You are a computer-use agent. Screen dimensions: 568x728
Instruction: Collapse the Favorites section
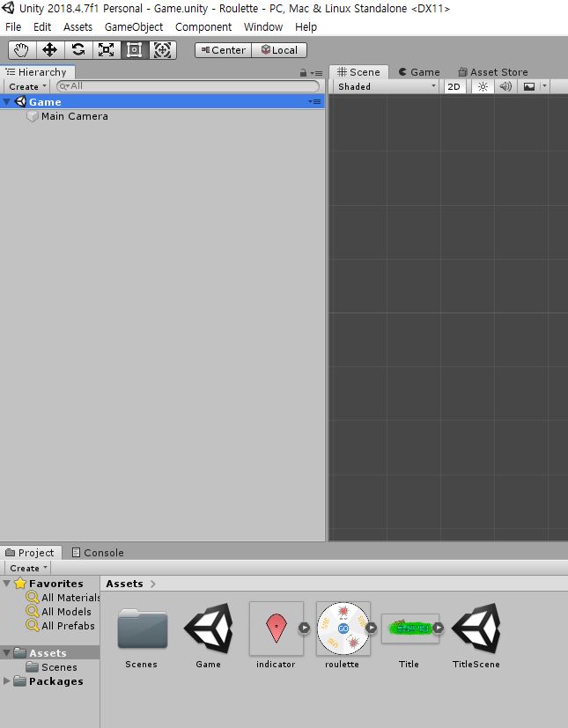tap(6, 583)
